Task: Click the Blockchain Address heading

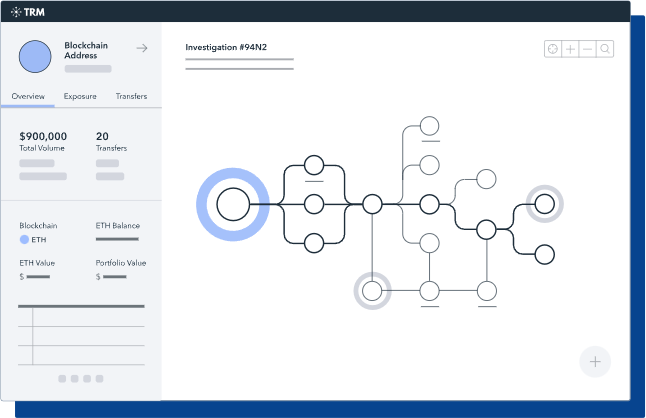Action: tap(86, 50)
